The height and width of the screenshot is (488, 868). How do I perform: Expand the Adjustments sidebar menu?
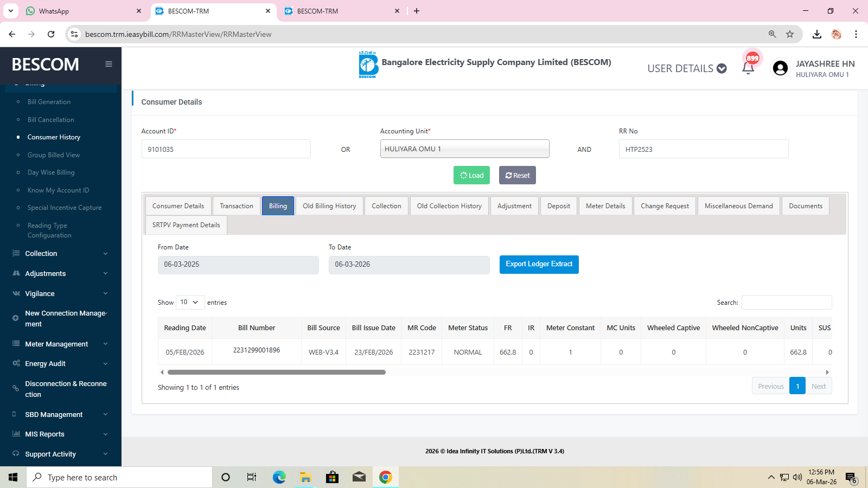click(61, 273)
